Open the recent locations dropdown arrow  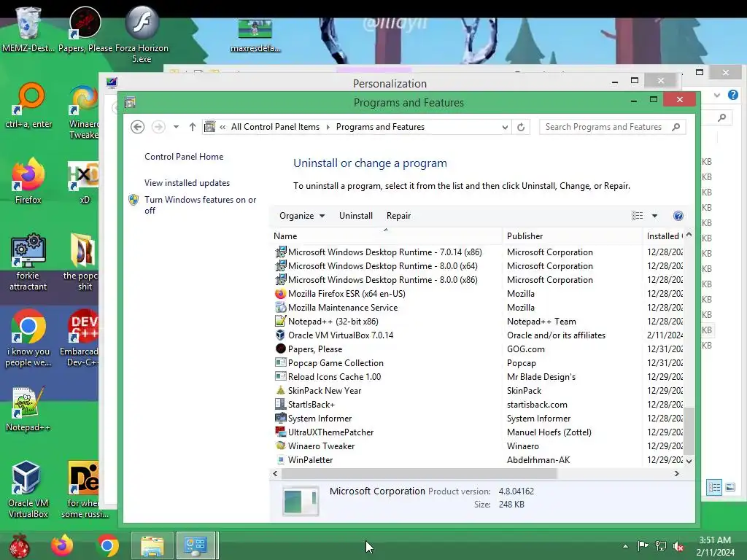(x=177, y=127)
